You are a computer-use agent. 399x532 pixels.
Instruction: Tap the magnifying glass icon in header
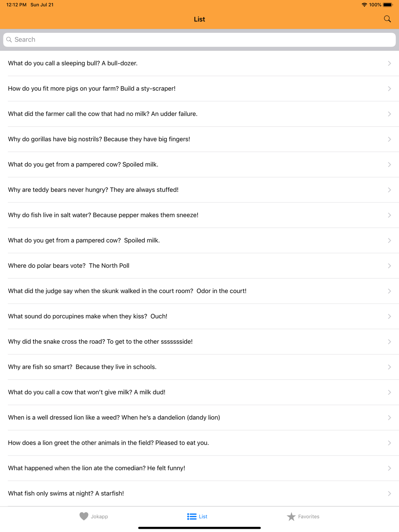click(387, 19)
